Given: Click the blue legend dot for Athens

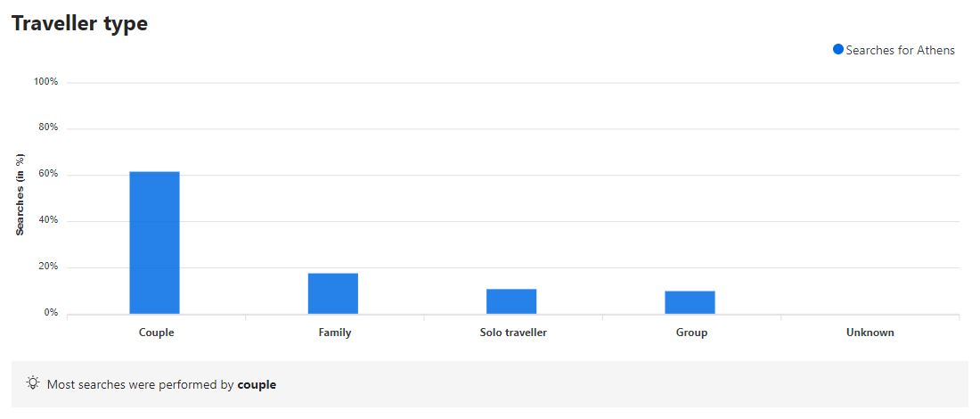Looking at the screenshot, I should [837, 50].
